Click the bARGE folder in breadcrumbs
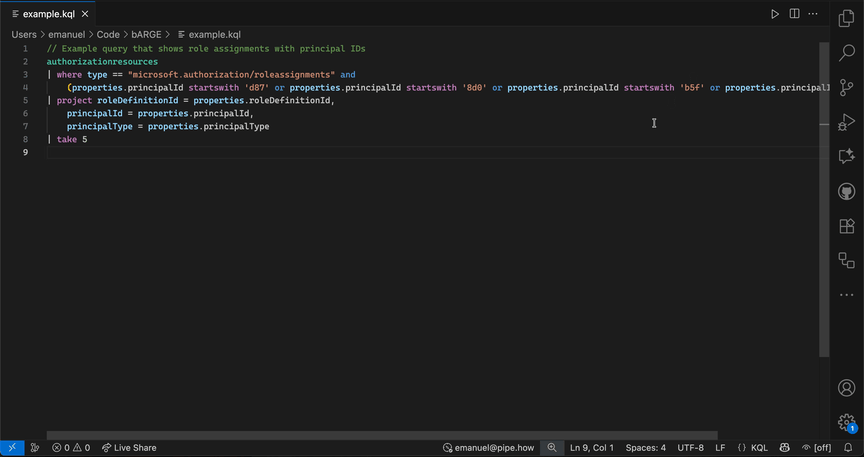The width and height of the screenshot is (864, 457). (x=145, y=34)
